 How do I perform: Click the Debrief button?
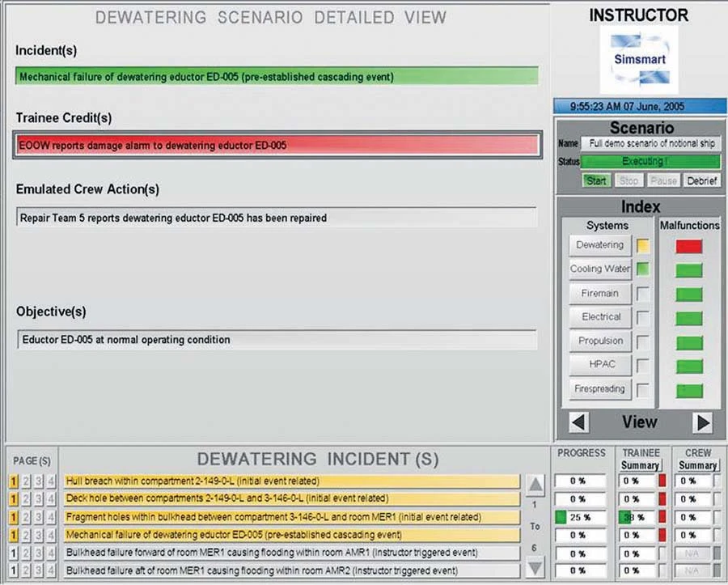(x=702, y=180)
